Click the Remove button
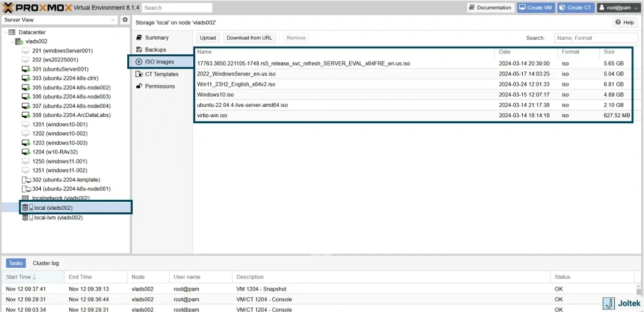 (x=296, y=38)
